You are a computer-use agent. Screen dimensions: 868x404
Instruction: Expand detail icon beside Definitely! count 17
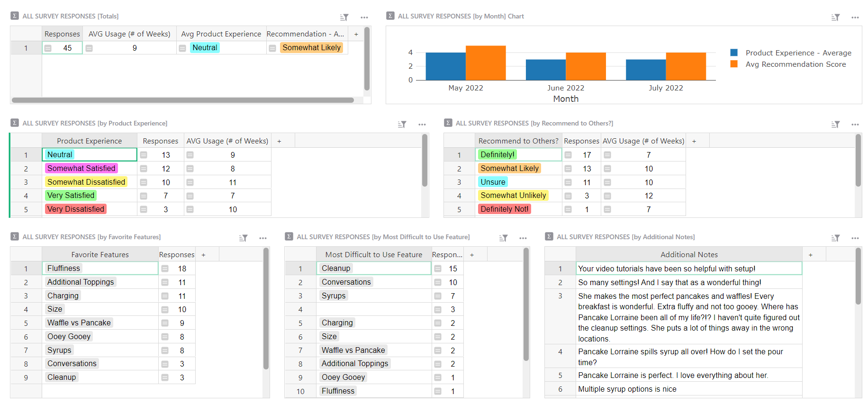click(x=568, y=155)
